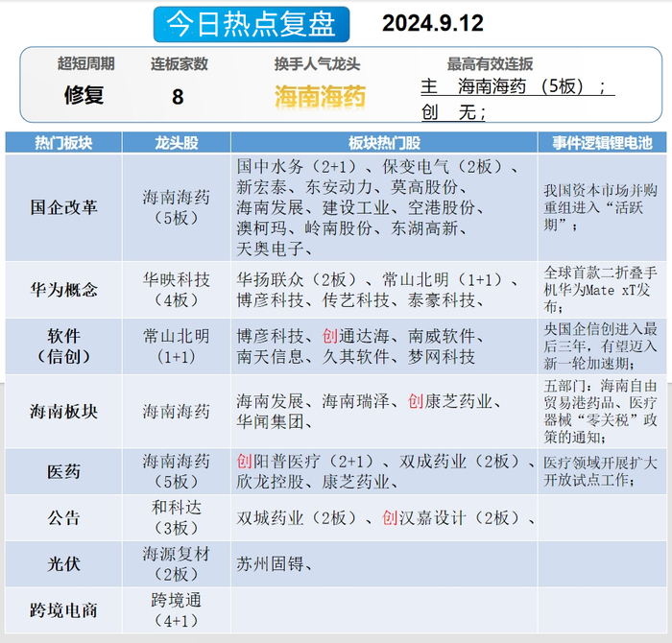This screenshot has width=672, height=643.
Task: Click the 五部门 海南自由贸易港 policy text
Action: [x=600, y=412]
